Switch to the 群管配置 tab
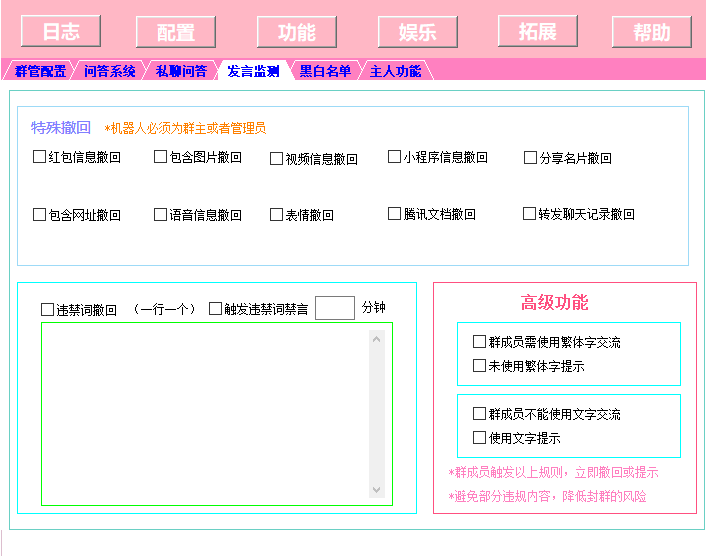The width and height of the screenshot is (706, 556). tap(40, 71)
